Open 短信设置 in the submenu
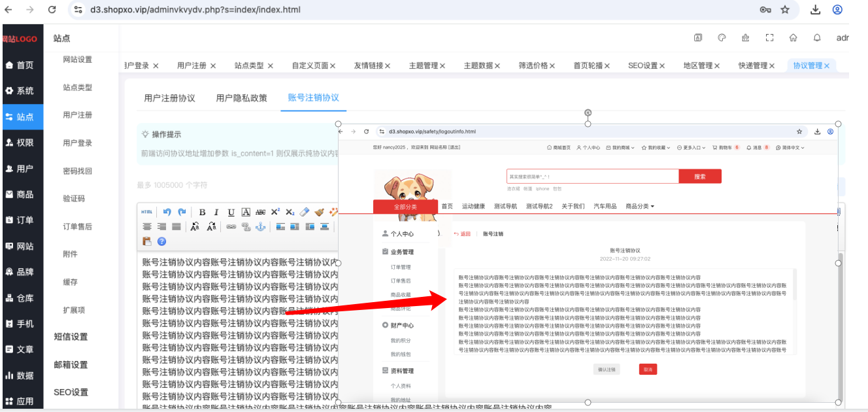This screenshot has height=412, width=868. pos(71,337)
